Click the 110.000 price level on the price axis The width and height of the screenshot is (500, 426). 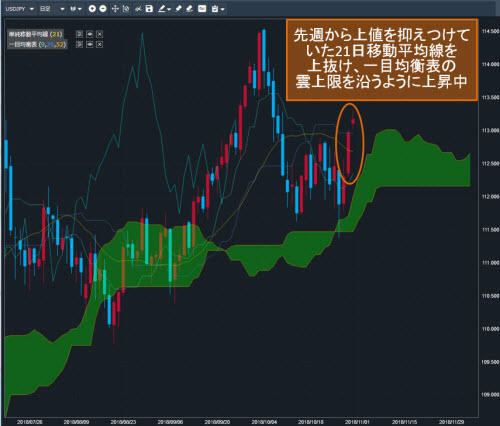coord(490,329)
